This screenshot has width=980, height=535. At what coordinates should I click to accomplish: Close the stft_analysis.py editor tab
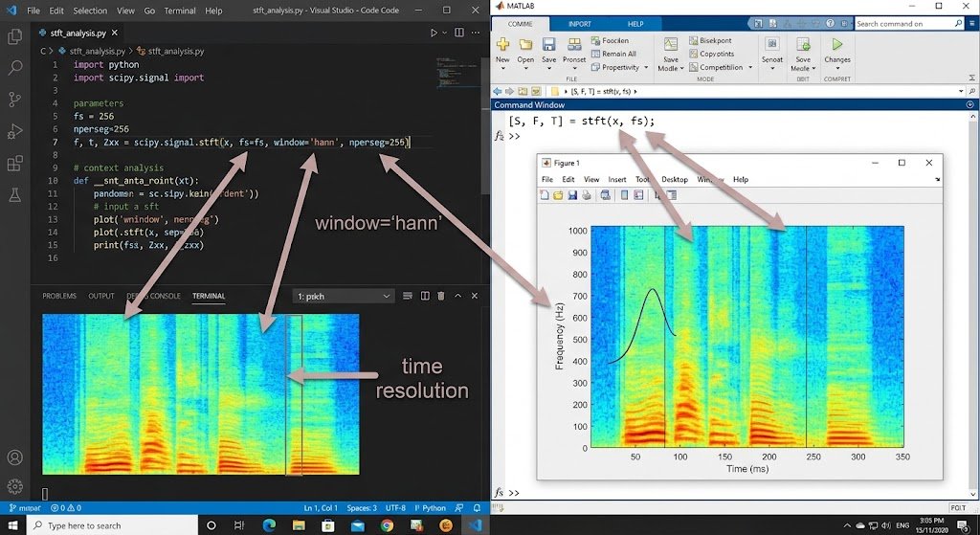(115, 33)
